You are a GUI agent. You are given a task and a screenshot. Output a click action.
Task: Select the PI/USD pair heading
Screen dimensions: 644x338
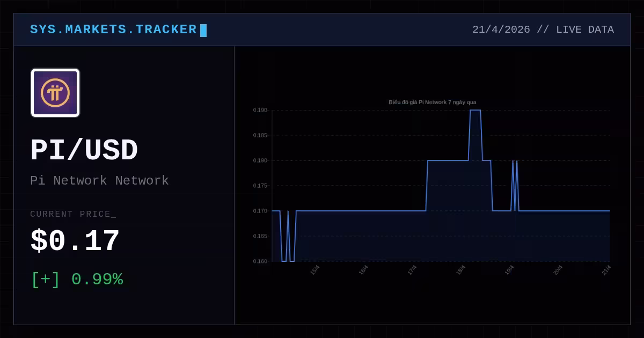point(84,151)
